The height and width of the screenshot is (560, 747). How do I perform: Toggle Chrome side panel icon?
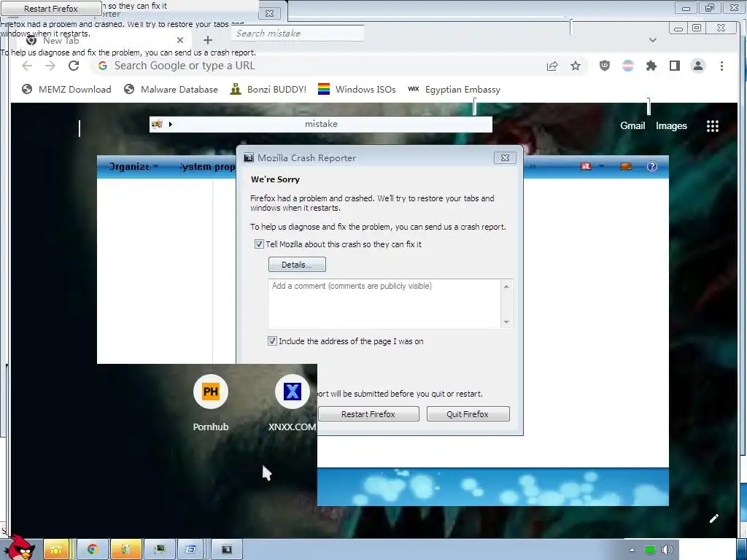pos(675,66)
